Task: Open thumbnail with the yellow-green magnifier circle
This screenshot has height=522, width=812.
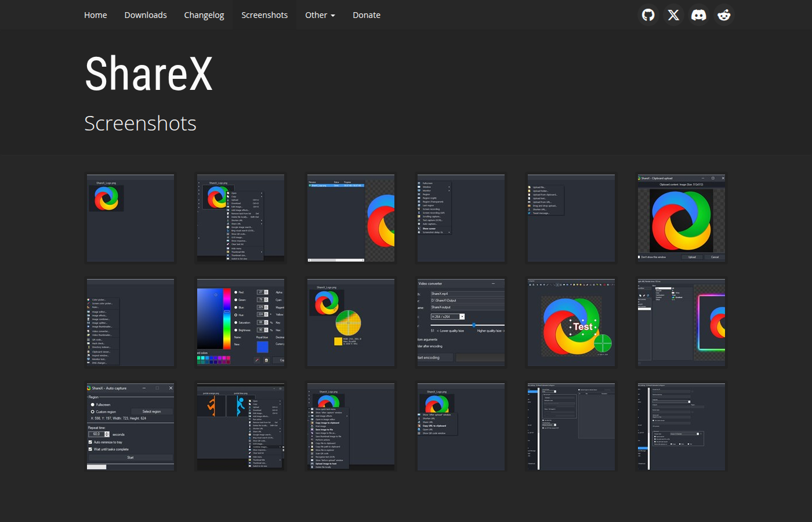Action: 351,322
